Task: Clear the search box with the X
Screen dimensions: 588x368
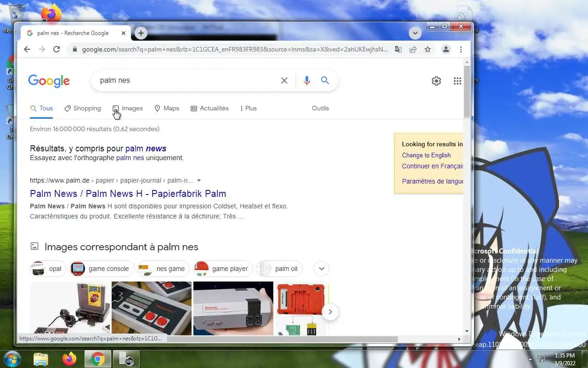Action: [284, 80]
